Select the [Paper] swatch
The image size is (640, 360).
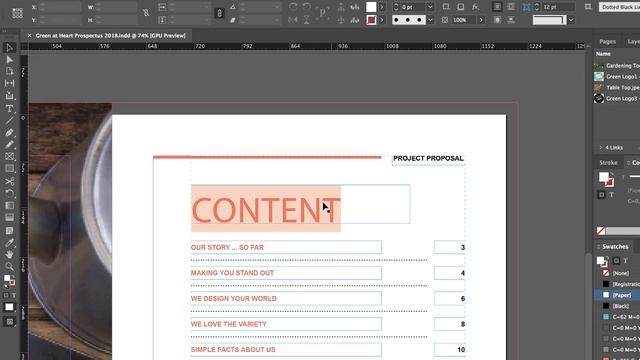click(x=618, y=295)
